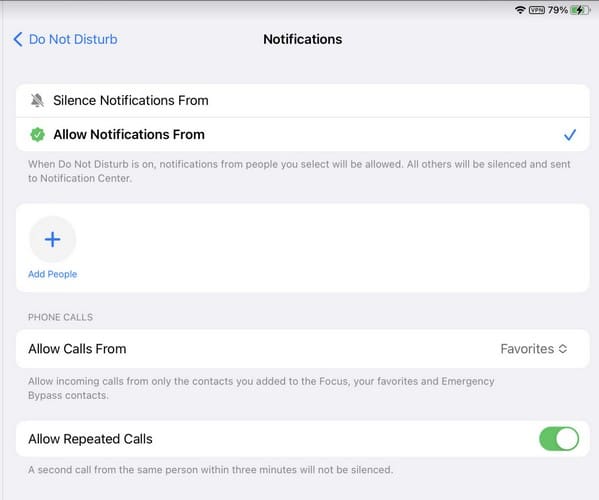The image size is (599, 500).
Task: Click the crossed-out bell silence icon
Action: click(x=37, y=100)
